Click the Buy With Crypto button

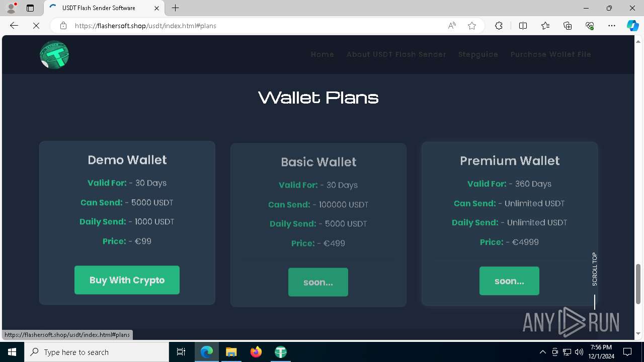127,280
